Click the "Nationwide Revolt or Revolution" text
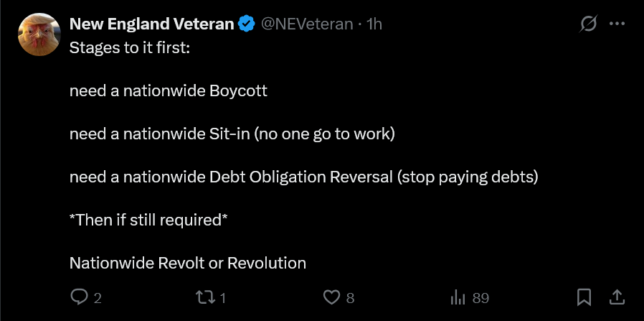 188,262
